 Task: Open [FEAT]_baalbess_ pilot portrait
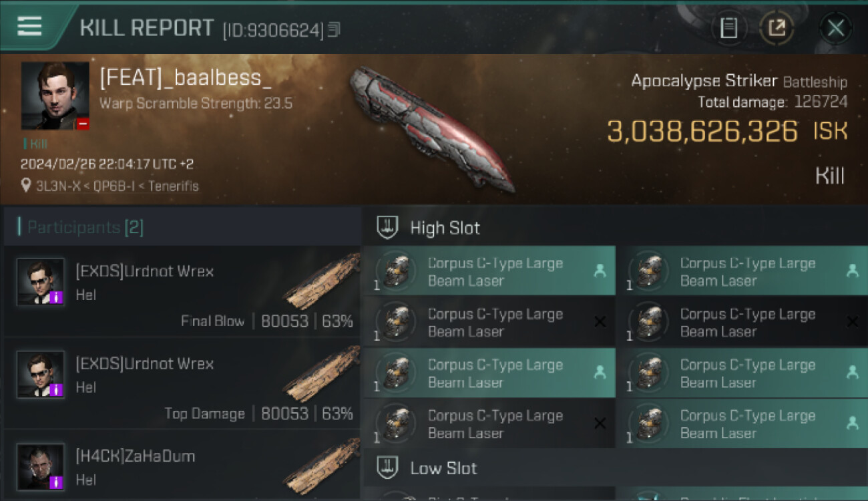(55, 96)
